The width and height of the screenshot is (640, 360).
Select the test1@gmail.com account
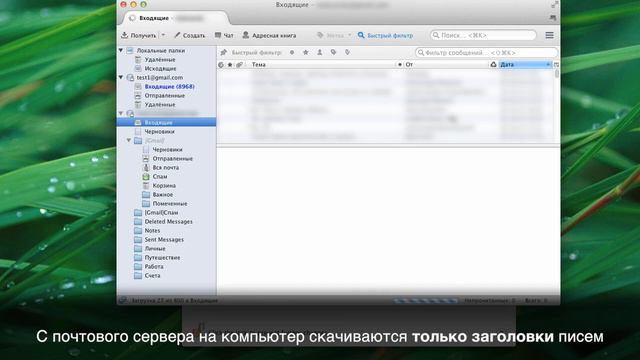(159, 78)
